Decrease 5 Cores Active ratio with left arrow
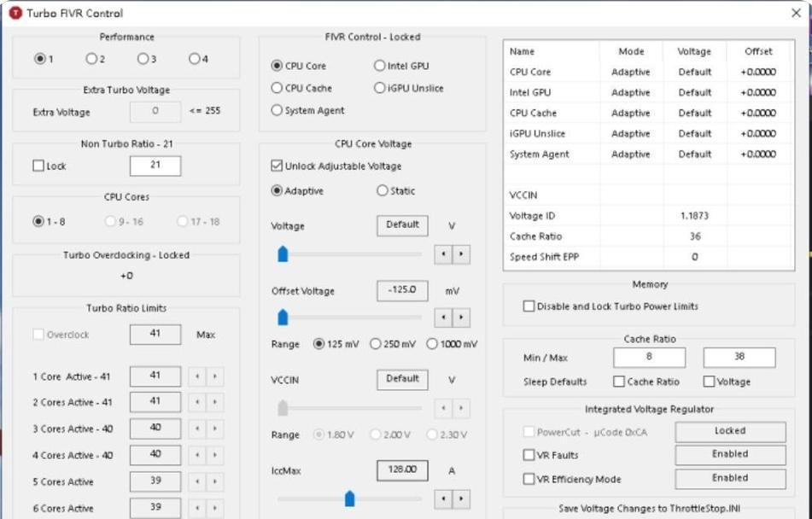Viewport: 812px width, 519px height. (196, 481)
